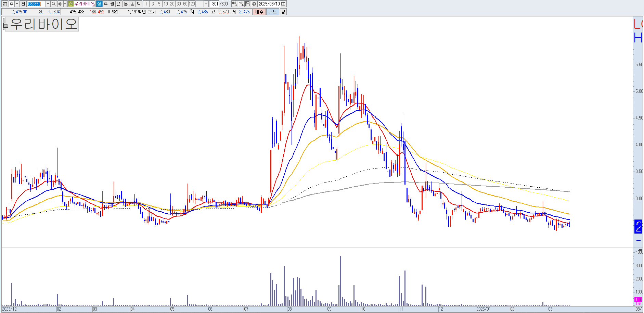Open the calendar date picker icon

click(x=283, y=4)
